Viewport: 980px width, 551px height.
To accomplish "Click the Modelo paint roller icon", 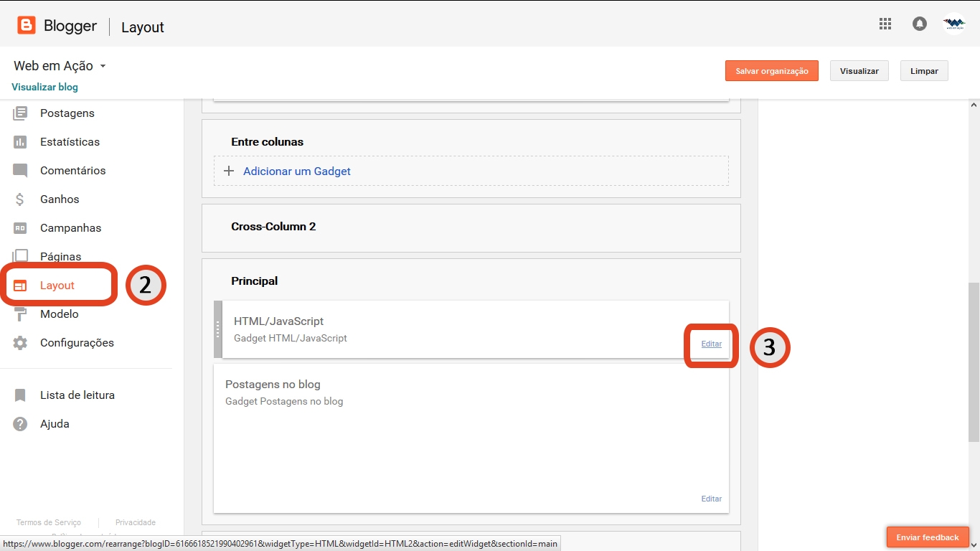I will 20,314.
